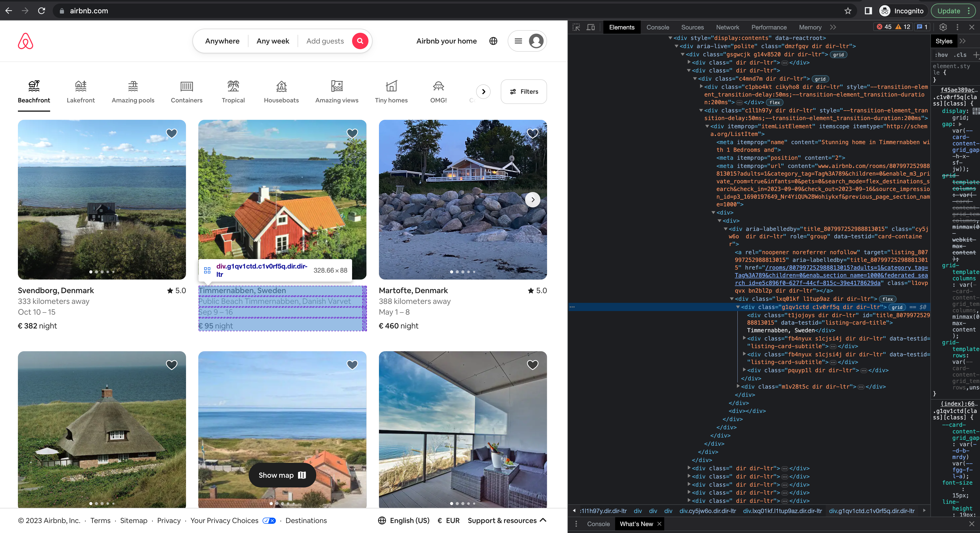Switch to the Network tab in DevTools
The height and width of the screenshot is (533, 980).
[727, 27]
